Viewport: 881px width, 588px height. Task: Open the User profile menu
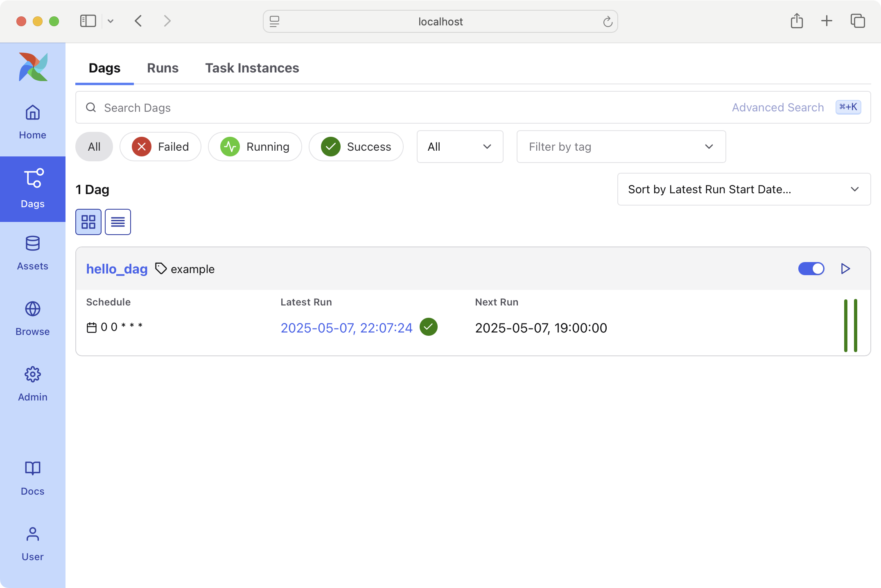point(32,543)
